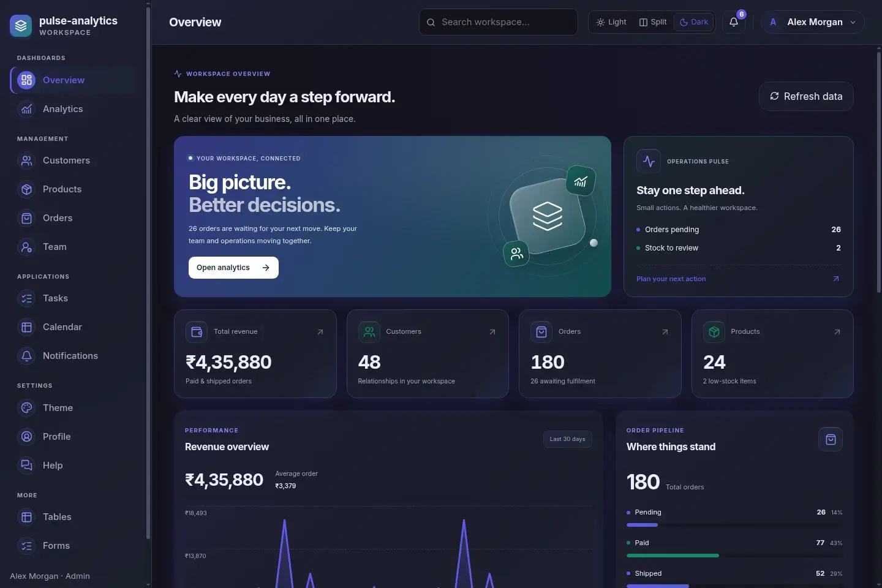The image size is (882, 588).
Task: Open Profile in the sidebar
Action: pyautogui.click(x=73, y=437)
